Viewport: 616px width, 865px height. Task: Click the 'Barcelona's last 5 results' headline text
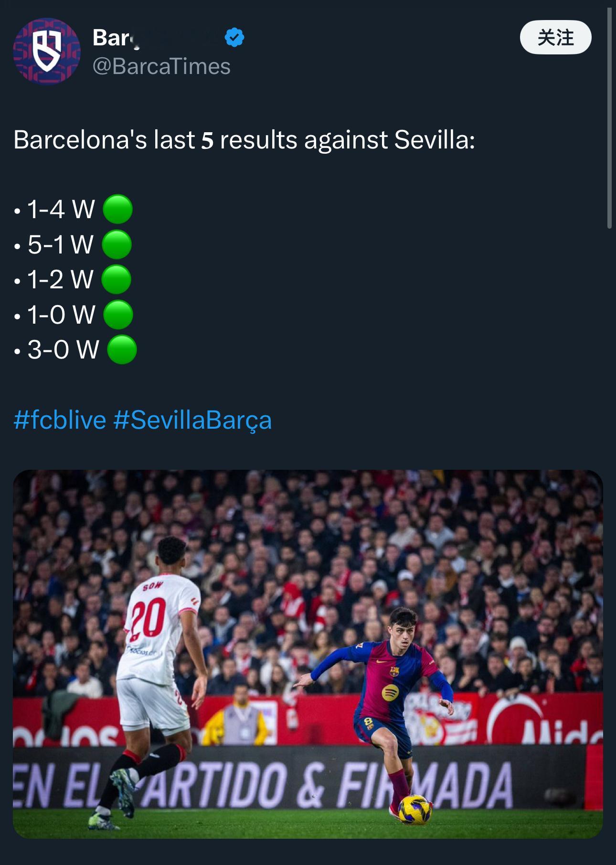click(x=244, y=140)
